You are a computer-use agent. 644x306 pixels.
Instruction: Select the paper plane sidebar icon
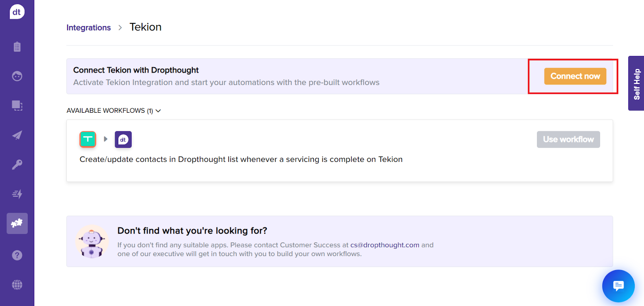(17, 135)
